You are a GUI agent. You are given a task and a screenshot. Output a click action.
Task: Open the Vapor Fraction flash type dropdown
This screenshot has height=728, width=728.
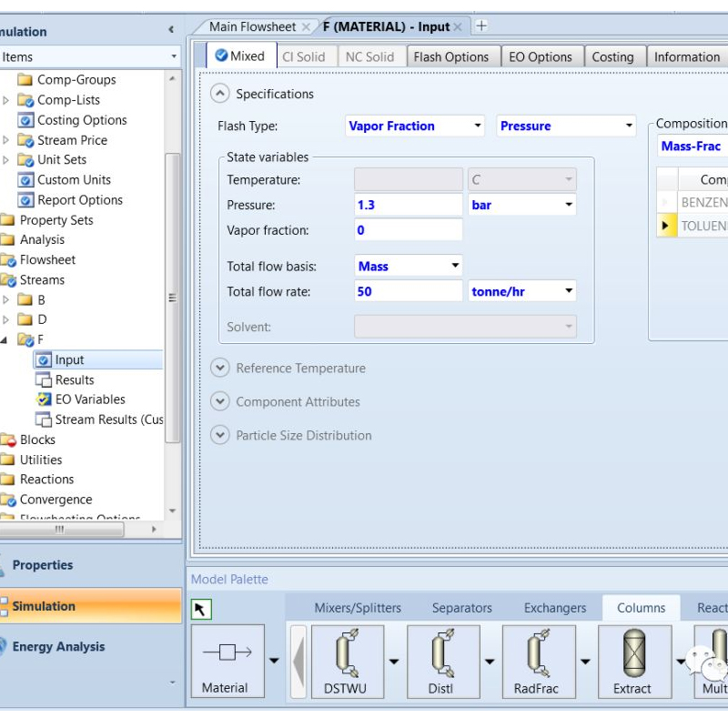[478, 126]
